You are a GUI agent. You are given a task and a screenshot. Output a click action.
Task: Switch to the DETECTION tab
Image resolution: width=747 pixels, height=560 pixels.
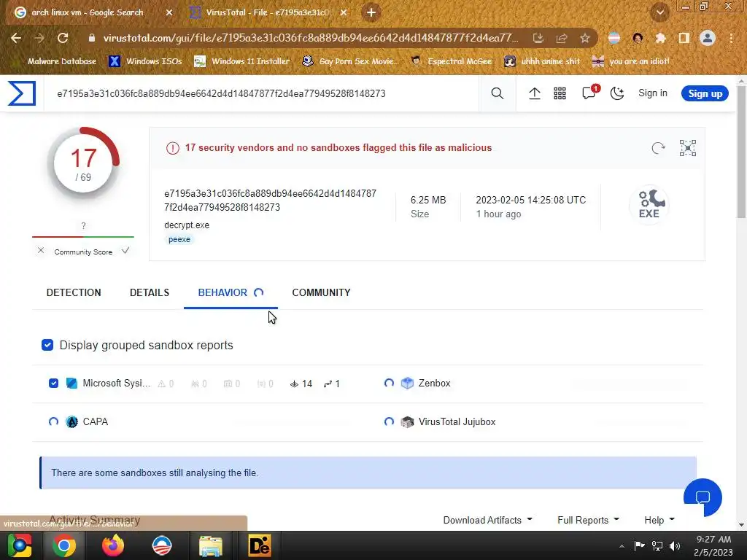click(x=74, y=292)
